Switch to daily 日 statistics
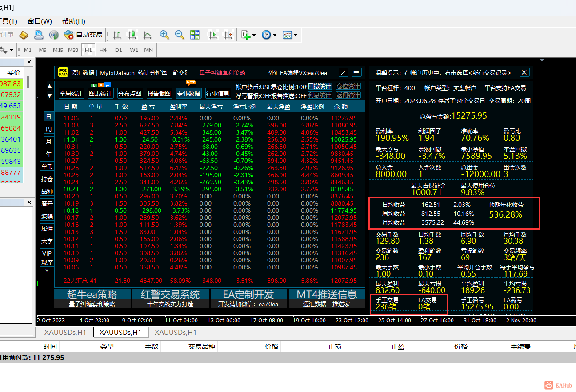Screen dimensions: 576x392 click(48, 117)
